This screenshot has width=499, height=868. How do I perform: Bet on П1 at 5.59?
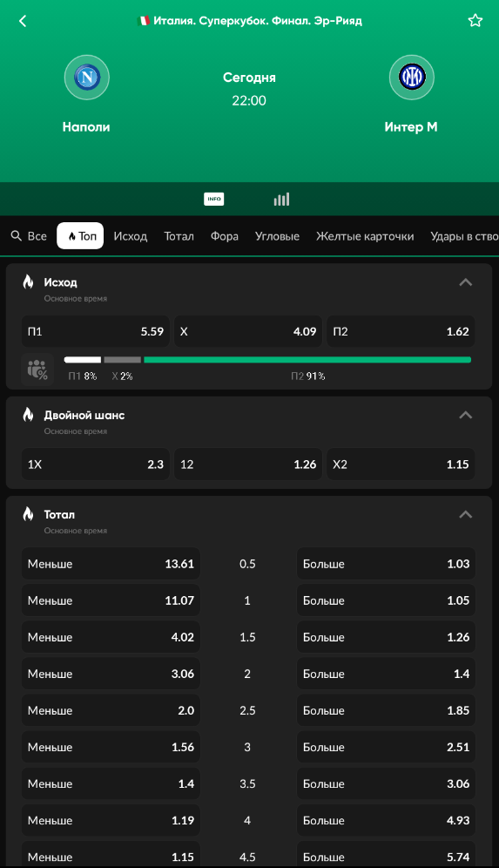tap(96, 331)
